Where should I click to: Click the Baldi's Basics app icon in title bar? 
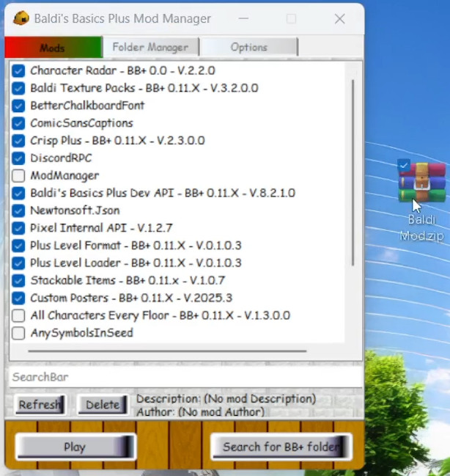coord(21,18)
